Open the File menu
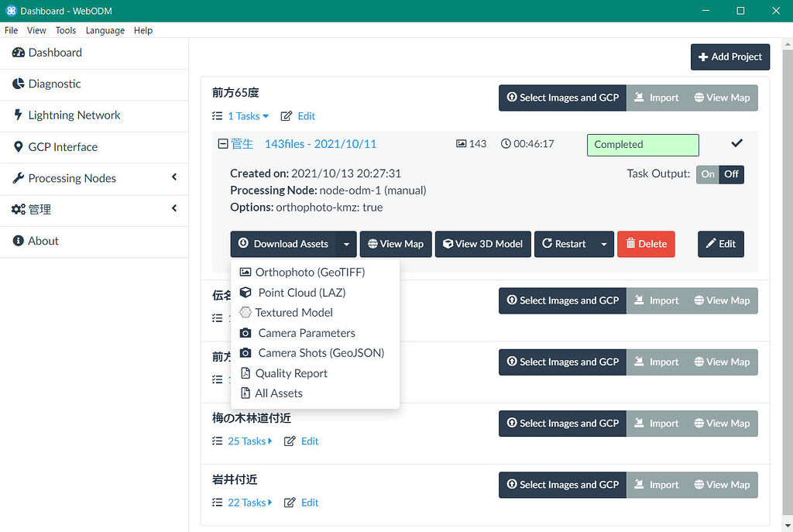Screen dimensions: 793x532 (11, 30)
